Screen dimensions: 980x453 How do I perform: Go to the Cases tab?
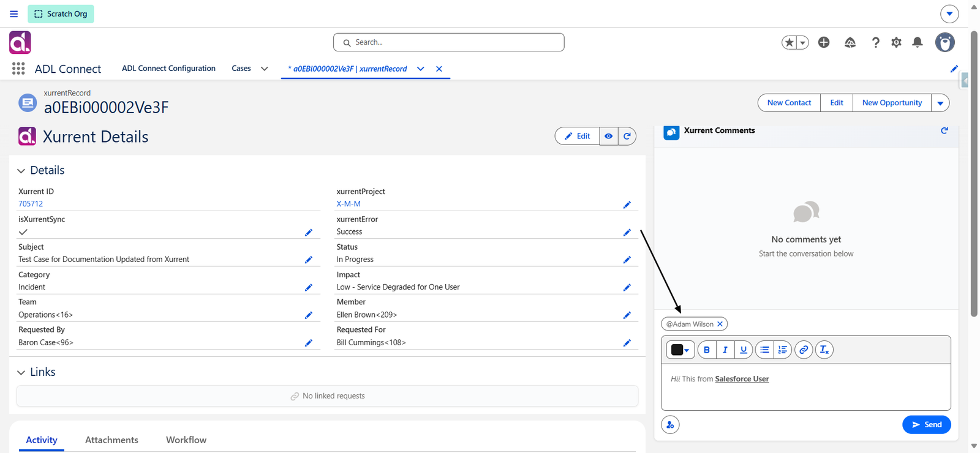(241, 69)
